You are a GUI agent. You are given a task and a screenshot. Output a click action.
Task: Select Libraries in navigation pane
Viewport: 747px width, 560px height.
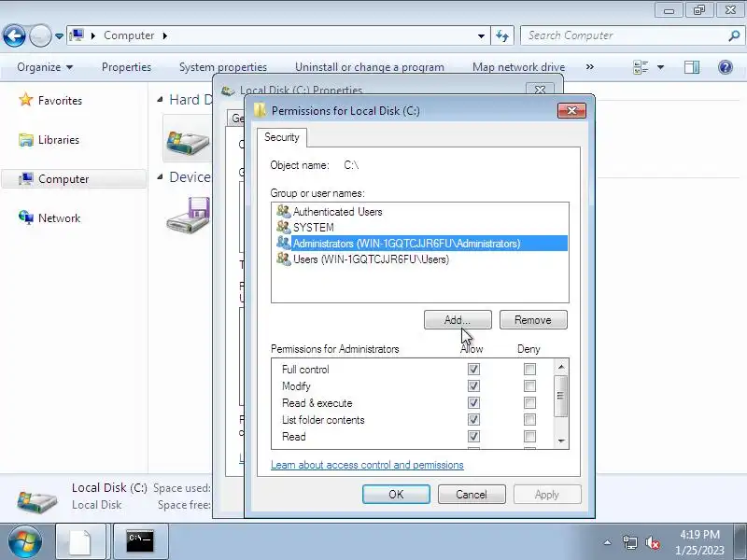point(59,140)
